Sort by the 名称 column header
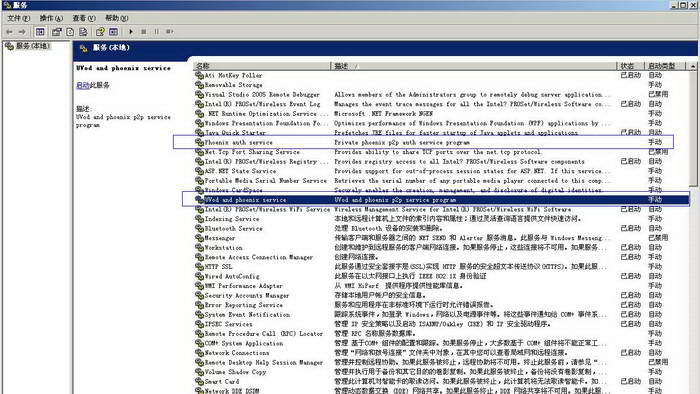 [262, 66]
